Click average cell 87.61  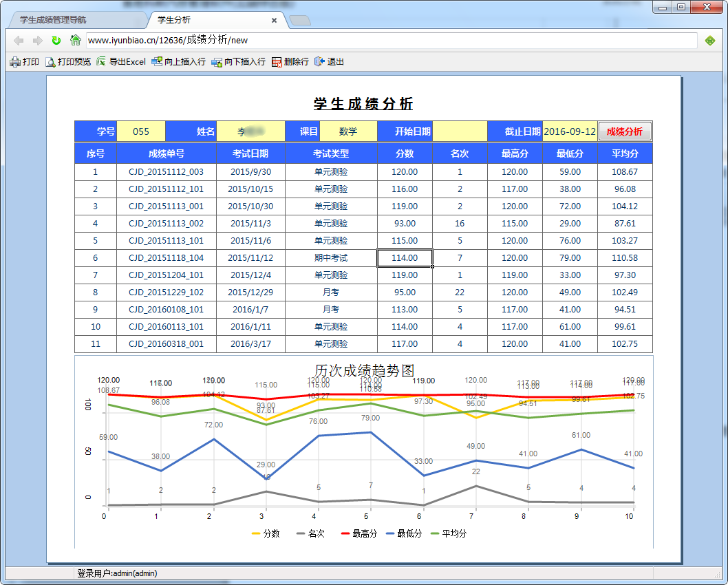click(625, 223)
